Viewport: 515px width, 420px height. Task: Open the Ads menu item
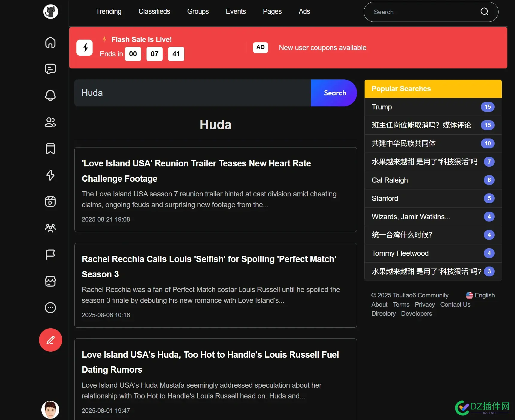tap(304, 11)
